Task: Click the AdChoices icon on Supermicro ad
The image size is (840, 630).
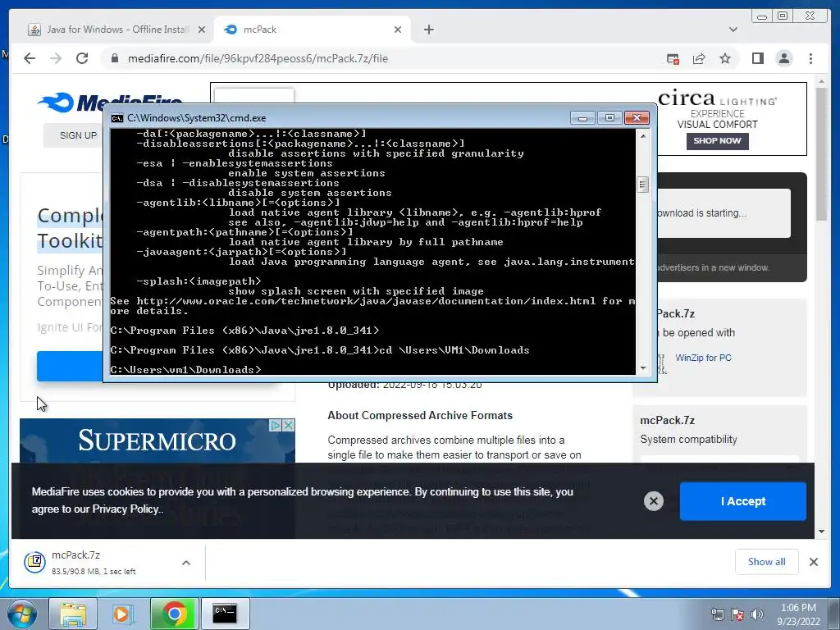Action: point(276,426)
